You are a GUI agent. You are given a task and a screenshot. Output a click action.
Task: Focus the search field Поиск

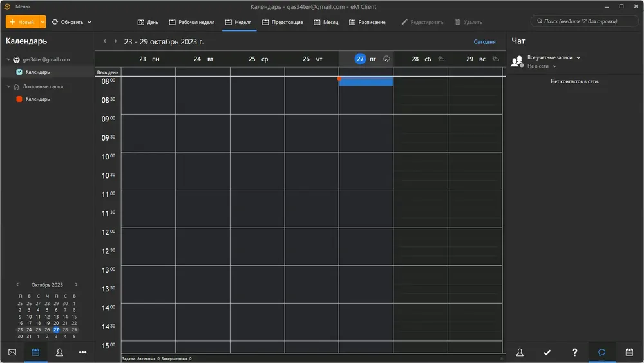tap(585, 21)
